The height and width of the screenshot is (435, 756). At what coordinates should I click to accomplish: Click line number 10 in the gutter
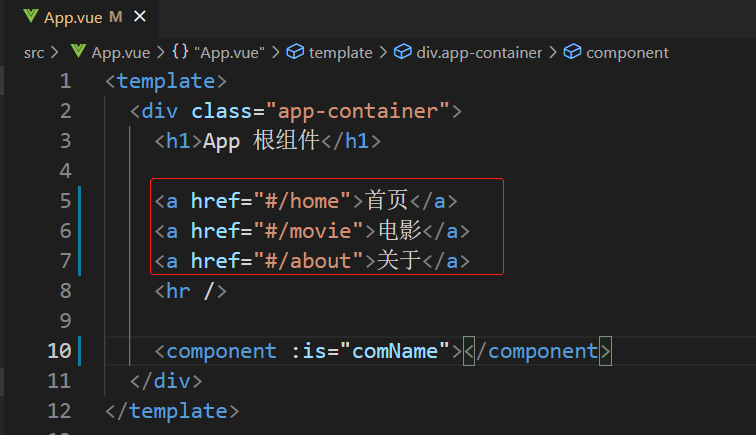tap(59, 351)
